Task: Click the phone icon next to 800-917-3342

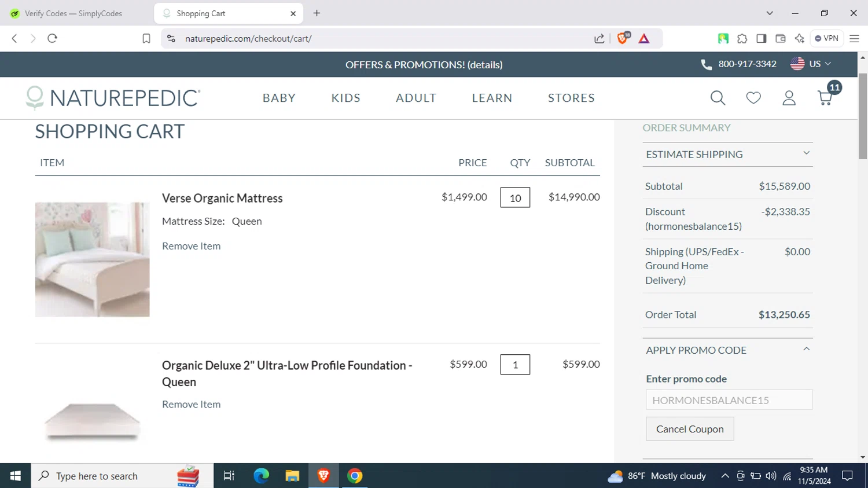Action: [707, 64]
